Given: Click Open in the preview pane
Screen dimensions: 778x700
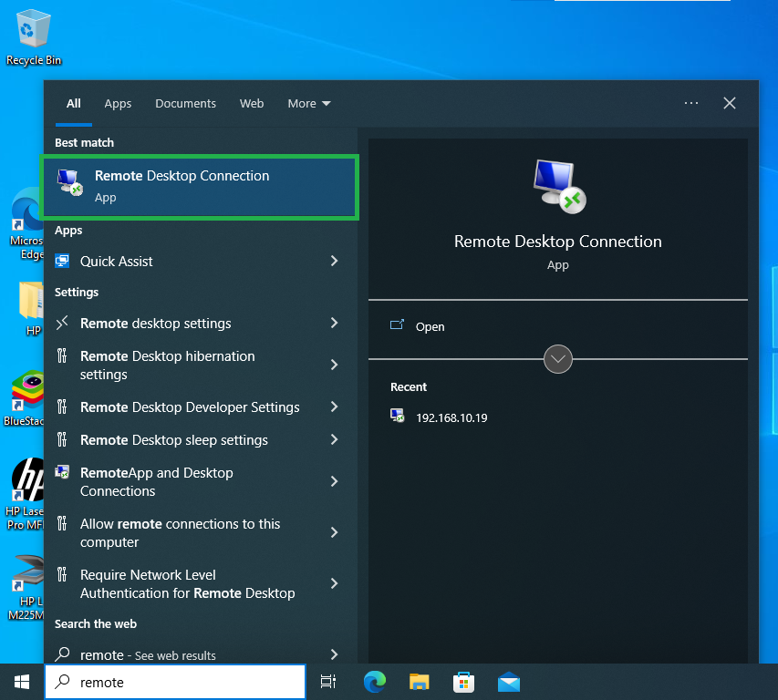Looking at the screenshot, I should click(x=430, y=326).
